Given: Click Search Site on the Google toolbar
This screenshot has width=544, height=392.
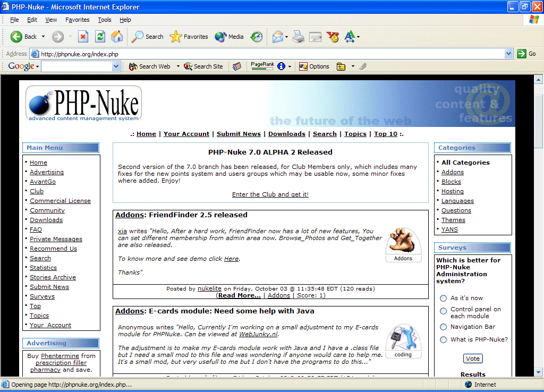Looking at the screenshot, I should coord(203,66).
